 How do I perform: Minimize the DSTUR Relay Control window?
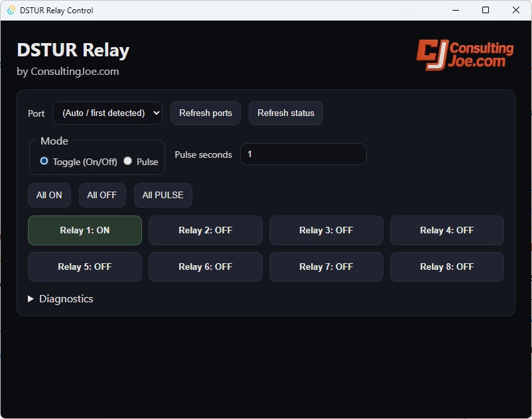point(456,10)
